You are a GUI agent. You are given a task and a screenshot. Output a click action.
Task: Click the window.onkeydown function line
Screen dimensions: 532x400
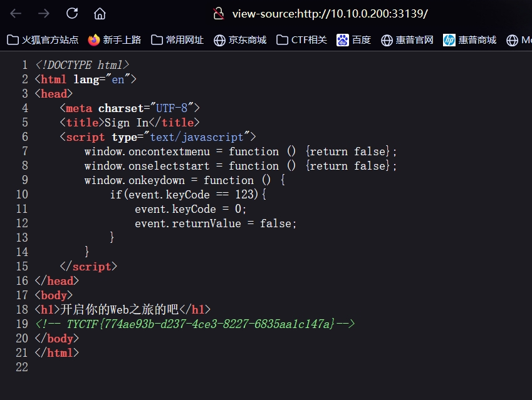(x=185, y=180)
